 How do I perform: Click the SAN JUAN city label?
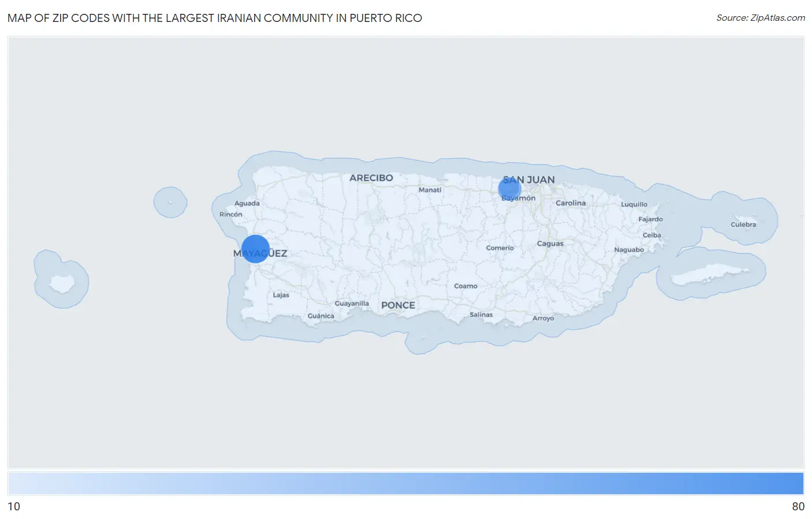click(528, 180)
